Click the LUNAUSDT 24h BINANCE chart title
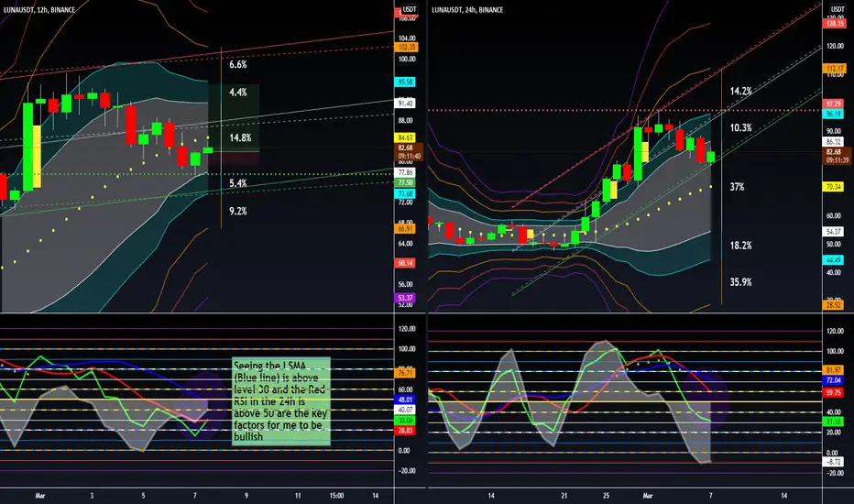The height and width of the screenshot is (504, 854). 467,10
